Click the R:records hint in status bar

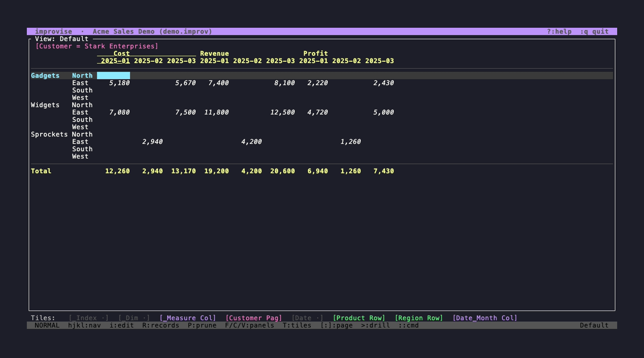(161, 325)
